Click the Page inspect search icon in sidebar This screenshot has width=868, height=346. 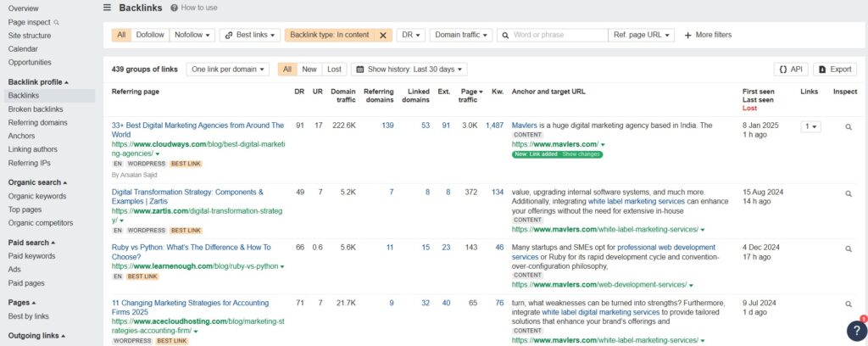[x=57, y=23]
